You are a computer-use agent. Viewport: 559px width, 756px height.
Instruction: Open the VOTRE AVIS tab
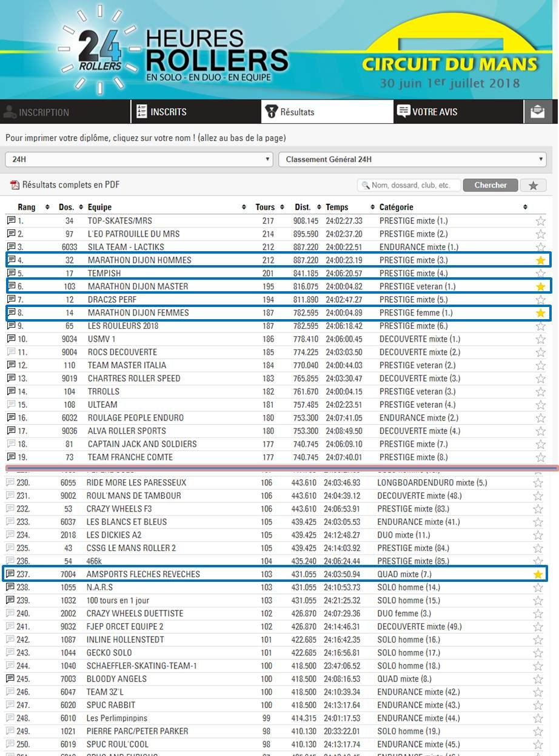[458, 112]
